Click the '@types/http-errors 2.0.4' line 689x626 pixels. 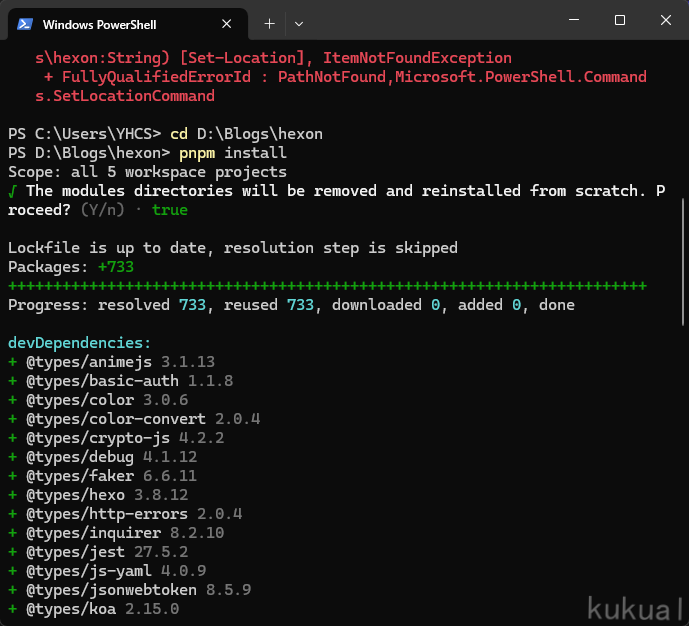125,514
